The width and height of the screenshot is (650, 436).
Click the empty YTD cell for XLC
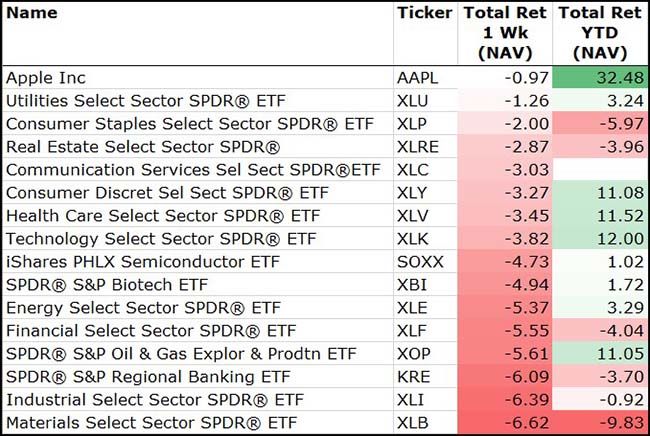pos(598,169)
